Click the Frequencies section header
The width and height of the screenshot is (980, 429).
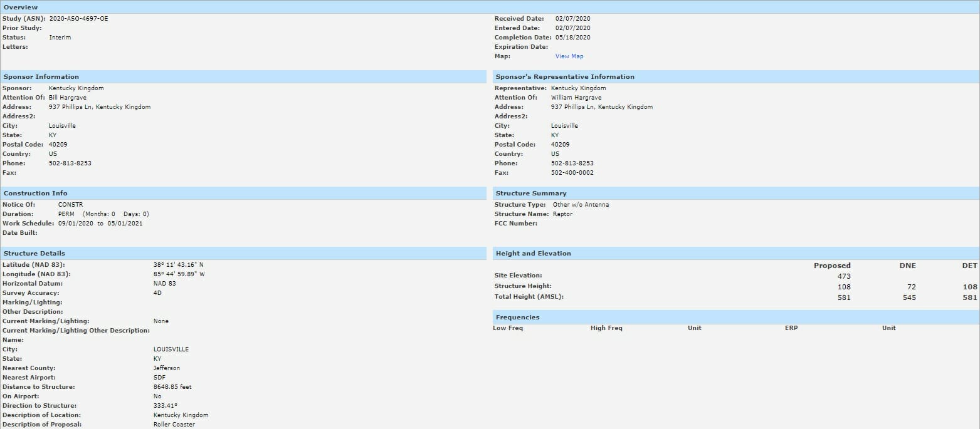pyautogui.click(x=517, y=318)
